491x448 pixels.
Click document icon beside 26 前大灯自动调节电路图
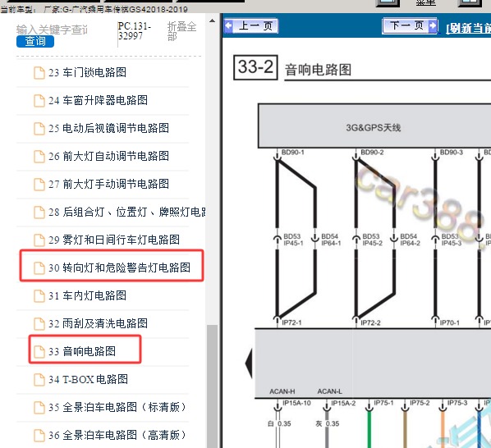(39, 157)
